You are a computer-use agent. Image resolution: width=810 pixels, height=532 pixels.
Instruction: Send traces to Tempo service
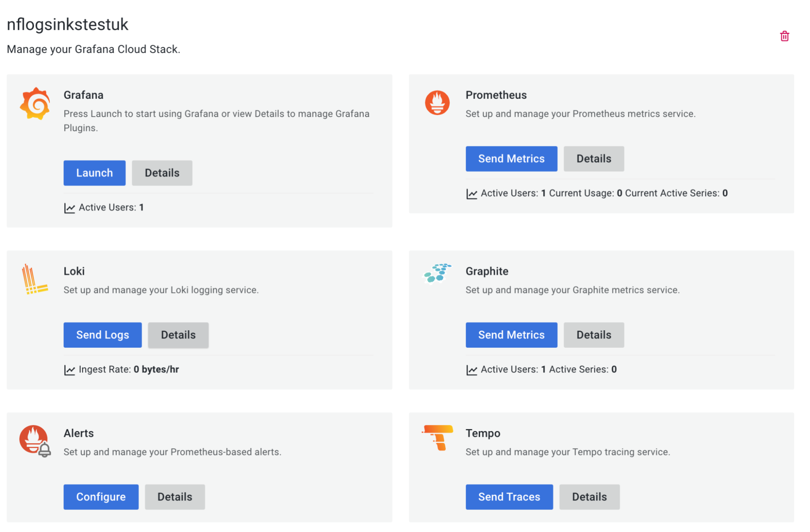pos(509,497)
